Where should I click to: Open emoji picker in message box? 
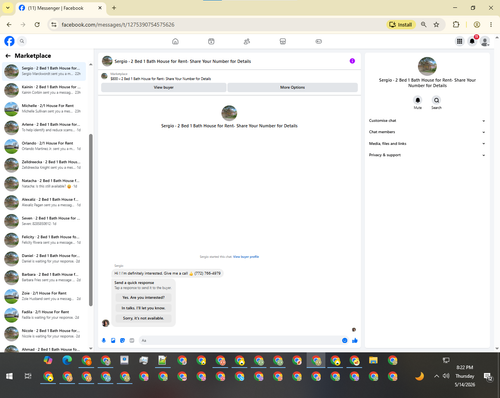point(345,340)
